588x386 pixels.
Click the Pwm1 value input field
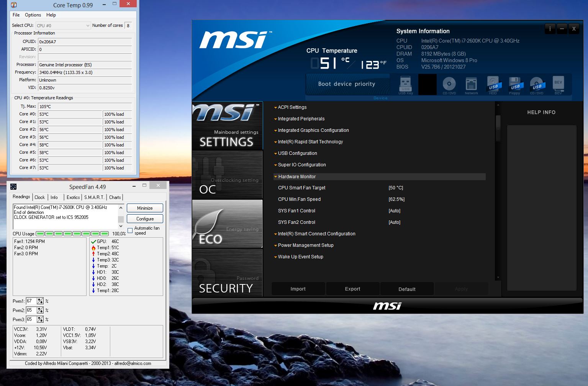31,301
